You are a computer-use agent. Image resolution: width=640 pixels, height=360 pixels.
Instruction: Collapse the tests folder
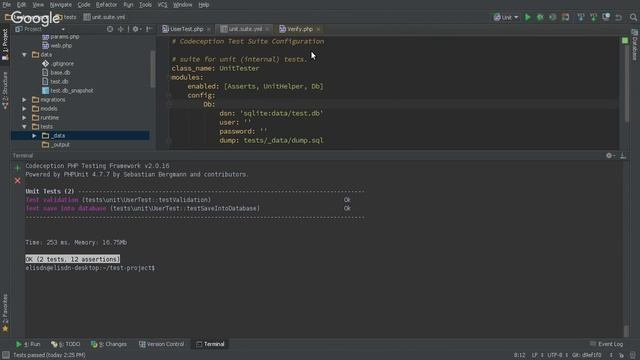point(24,127)
